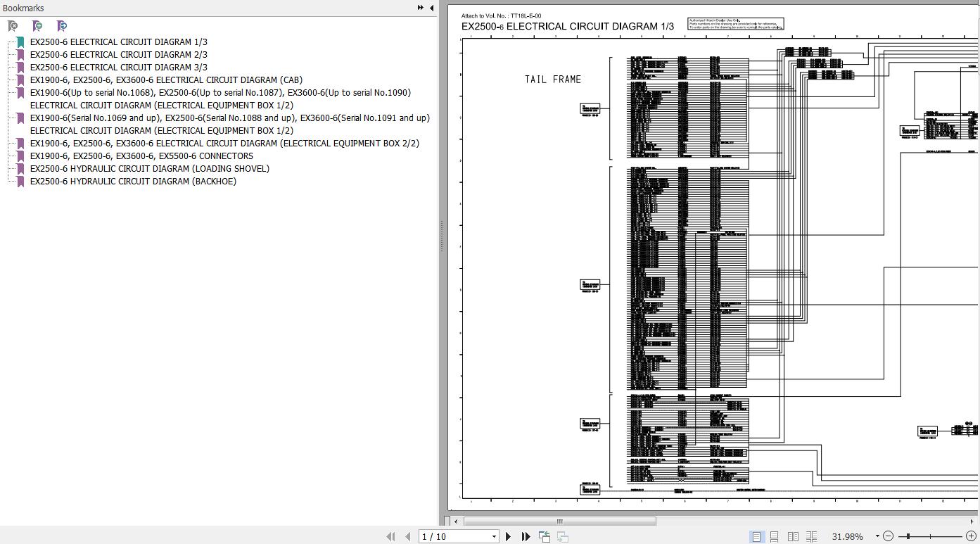Expand the Bookmarks panel with double arrow
This screenshot has width=980, height=544.
421,8
